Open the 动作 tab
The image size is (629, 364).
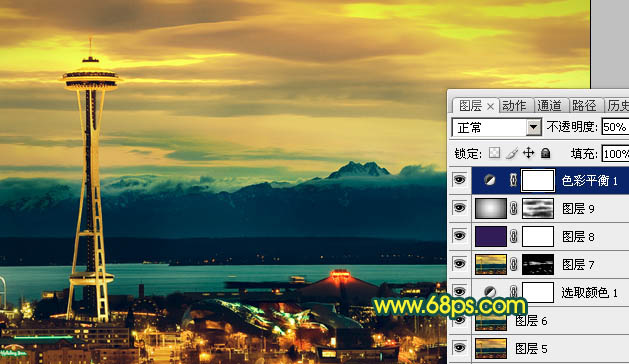point(514,106)
